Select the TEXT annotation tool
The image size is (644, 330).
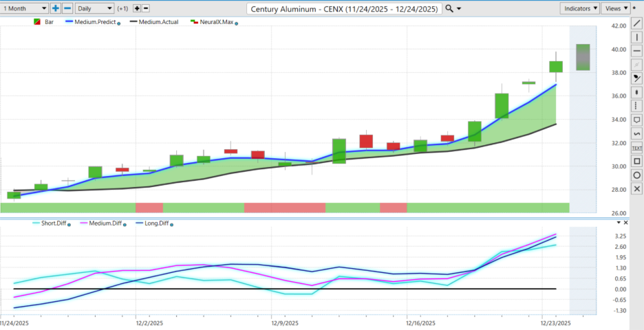(x=636, y=147)
